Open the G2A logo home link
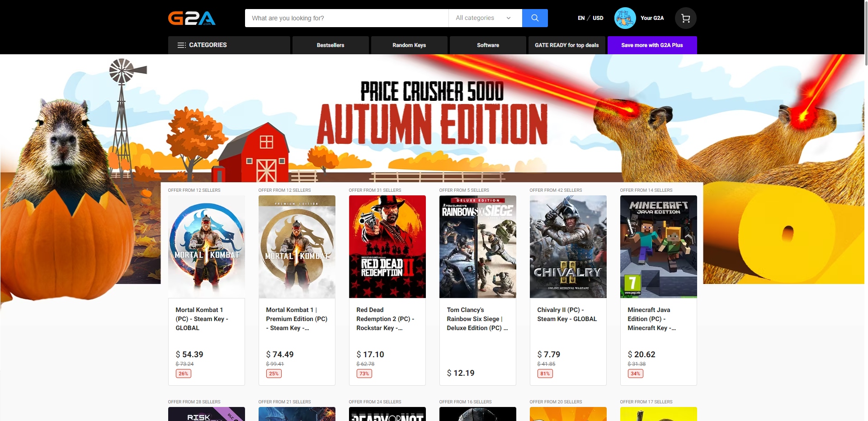 pos(192,18)
